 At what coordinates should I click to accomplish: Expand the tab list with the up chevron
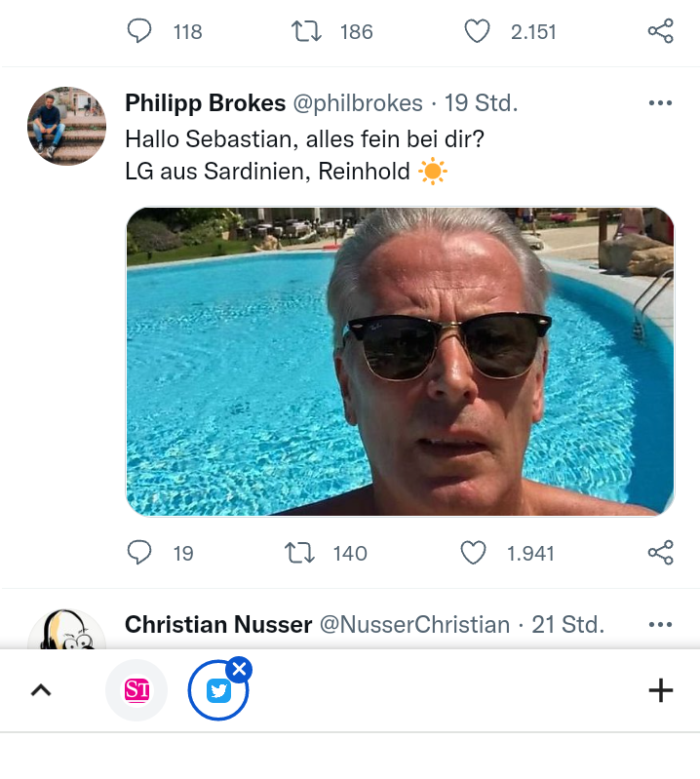click(40, 690)
